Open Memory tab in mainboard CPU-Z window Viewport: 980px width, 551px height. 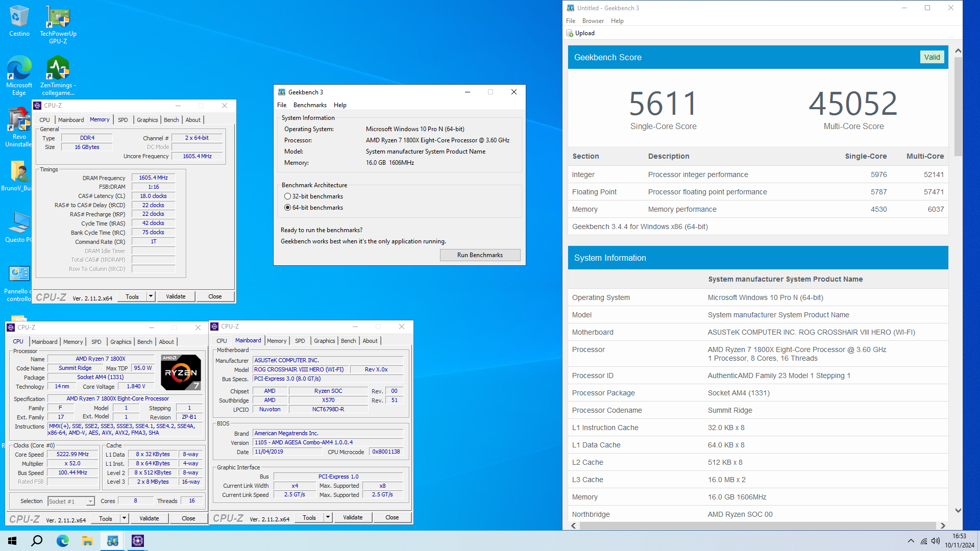[277, 341]
